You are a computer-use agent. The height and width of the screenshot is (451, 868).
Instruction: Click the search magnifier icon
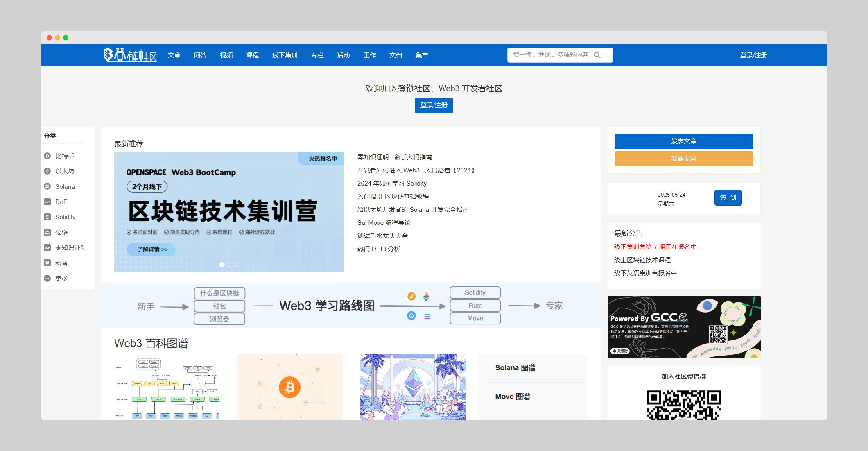[597, 55]
